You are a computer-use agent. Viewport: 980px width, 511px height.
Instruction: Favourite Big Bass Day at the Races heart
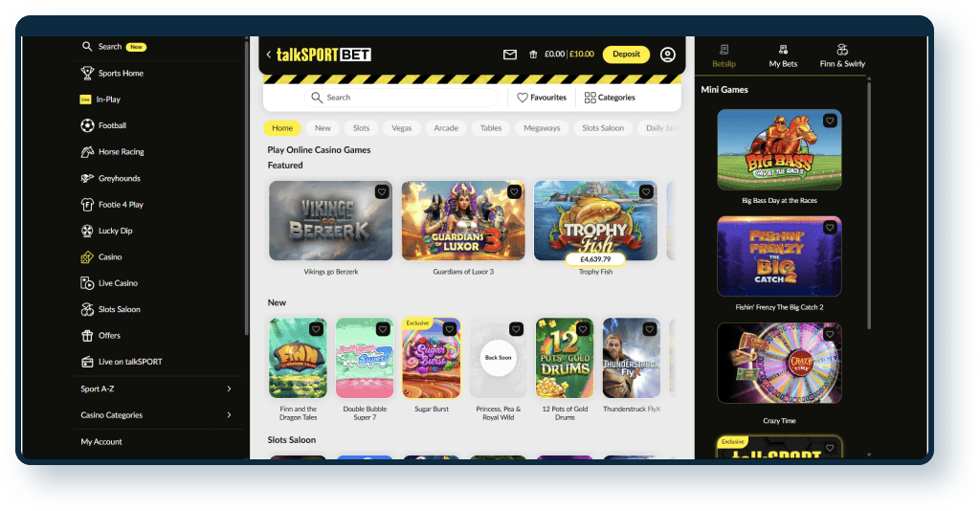830,121
